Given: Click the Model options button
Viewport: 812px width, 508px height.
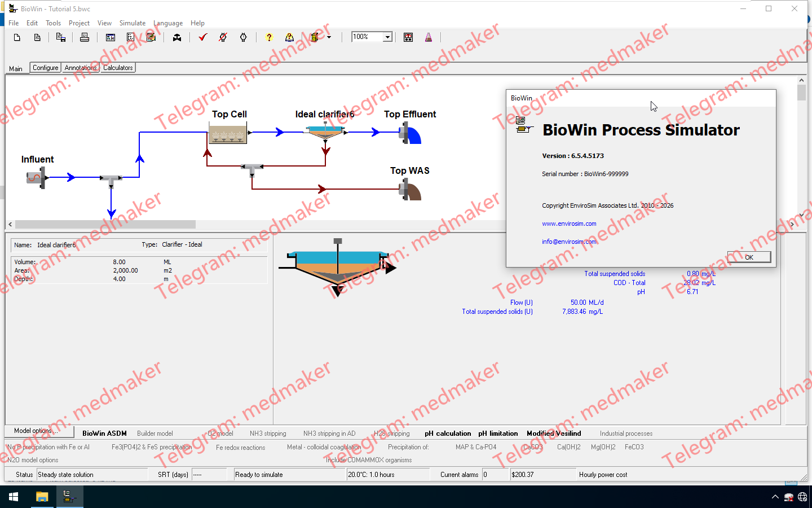Looking at the screenshot, I should click(x=39, y=431).
